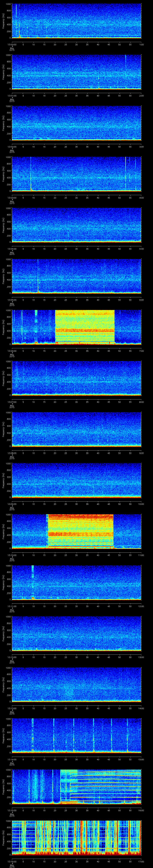
Task: Click the 13:15:00 start time label
Action: pyautogui.click(x=12, y=810)
